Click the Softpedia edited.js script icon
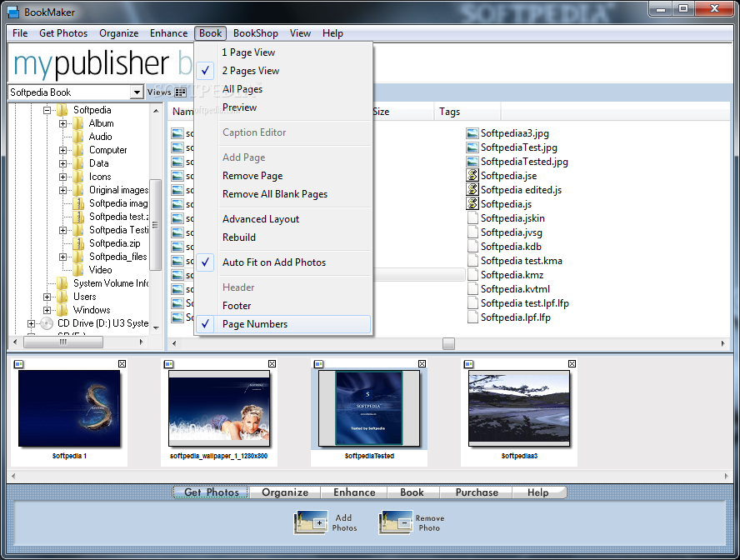 click(x=472, y=190)
